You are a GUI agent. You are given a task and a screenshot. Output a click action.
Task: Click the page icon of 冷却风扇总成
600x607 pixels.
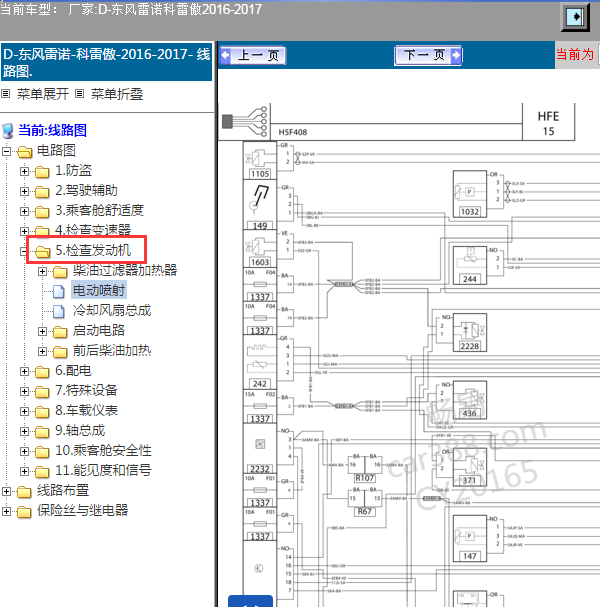click(58, 311)
